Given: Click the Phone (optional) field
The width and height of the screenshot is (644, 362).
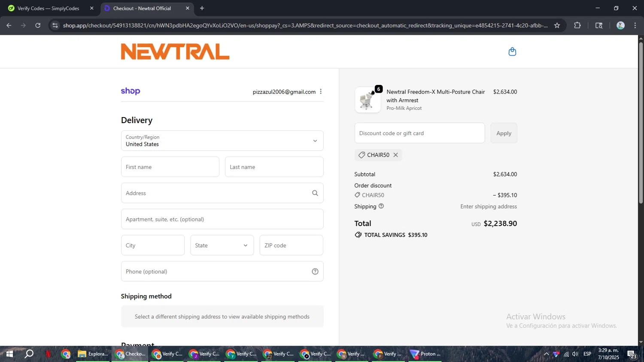Looking at the screenshot, I should coord(222,271).
